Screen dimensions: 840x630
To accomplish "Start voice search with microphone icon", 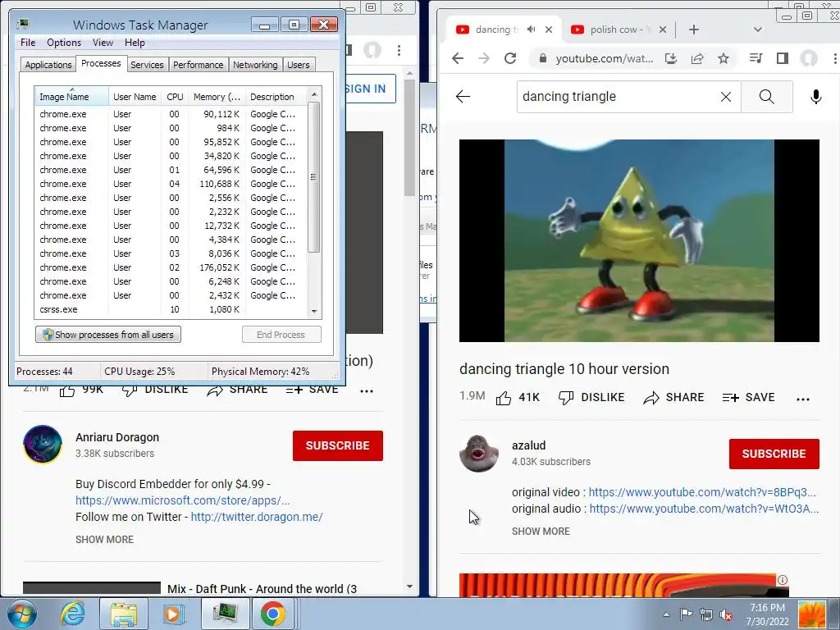I will click(815, 97).
